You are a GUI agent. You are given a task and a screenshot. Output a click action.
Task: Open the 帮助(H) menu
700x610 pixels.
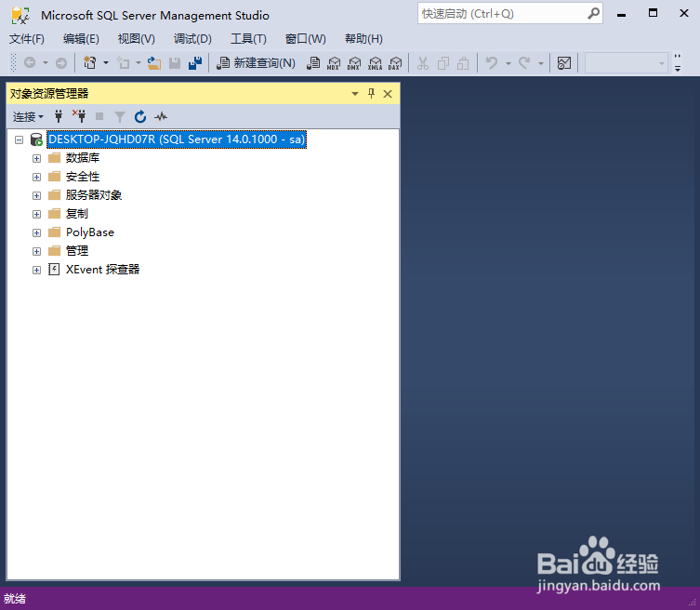[x=363, y=39]
